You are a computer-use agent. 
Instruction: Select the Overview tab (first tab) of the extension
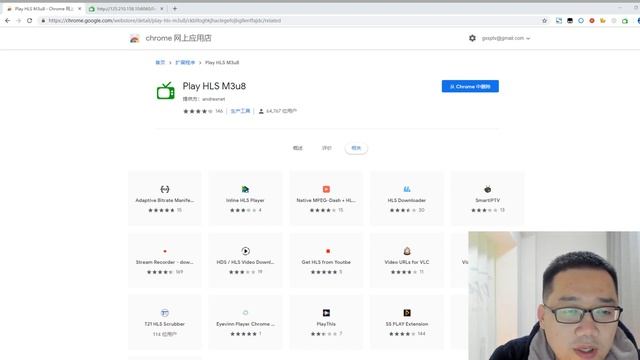(298, 148)
